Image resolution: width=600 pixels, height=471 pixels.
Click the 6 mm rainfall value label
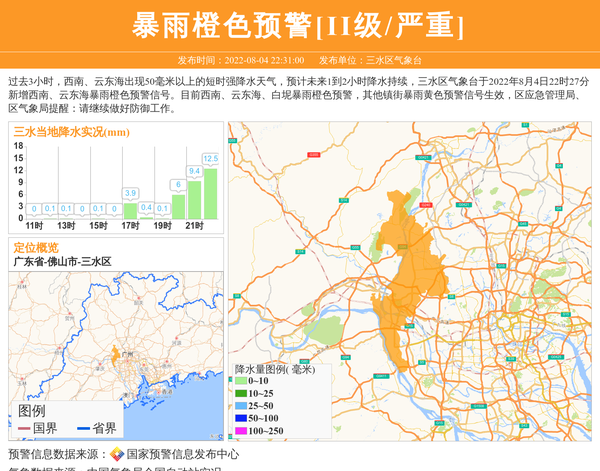click(178, 184)
